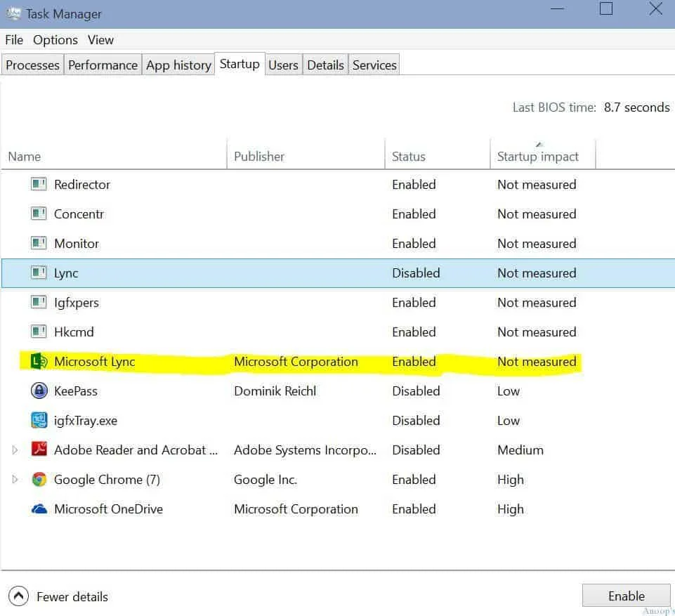Click the Redirector entry icon
Screen dimensions: 675x616
click(x=38, y=185)
